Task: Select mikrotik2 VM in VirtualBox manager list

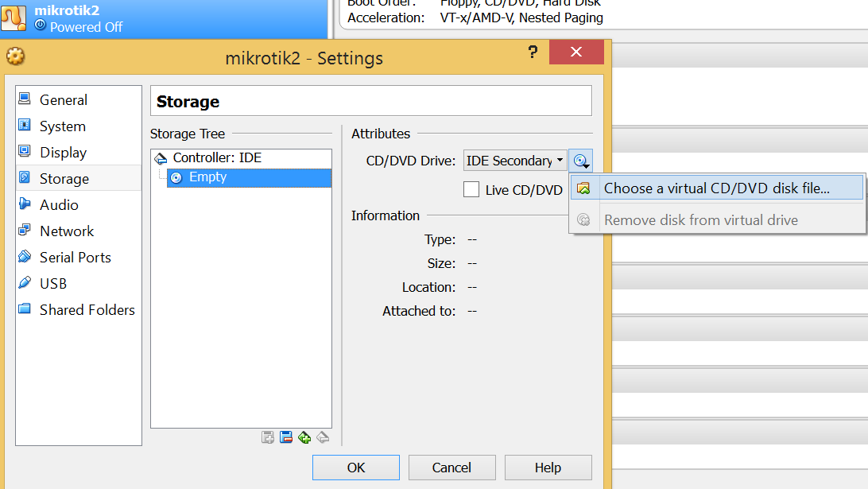Action: pos(165,19)
